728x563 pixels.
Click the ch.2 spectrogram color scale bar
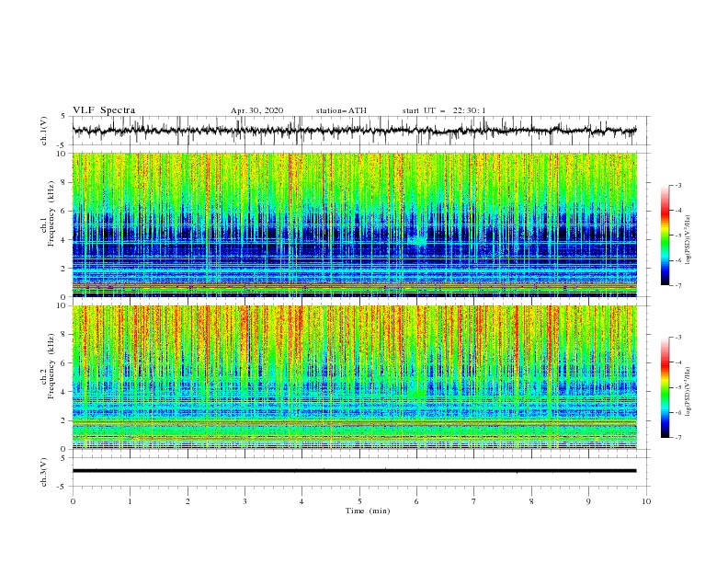click(665, 387)
